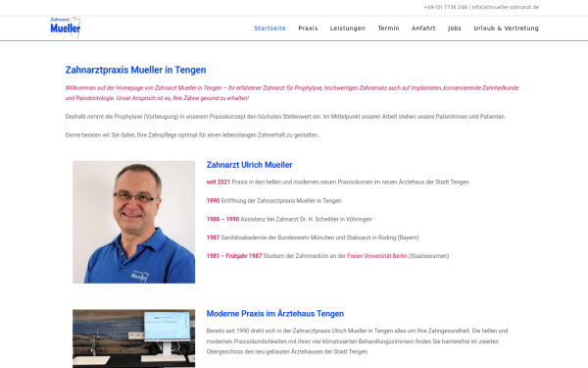
Task: Go to the Leistungen page
Action: (x=348, y=28)
